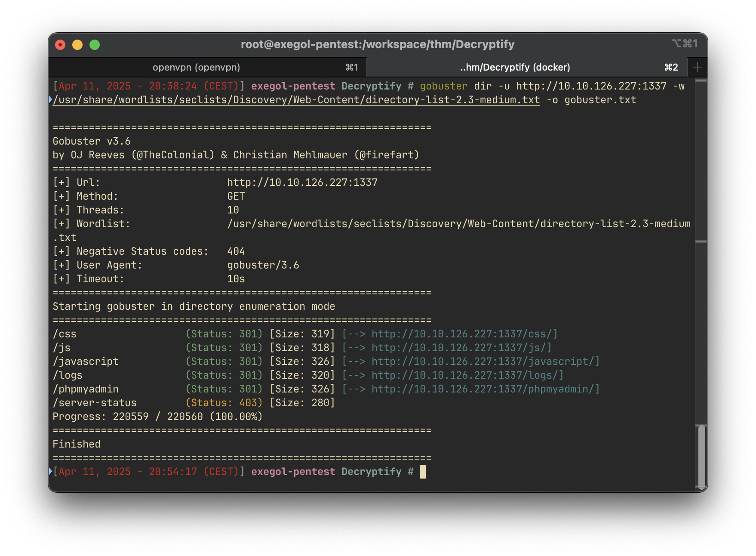Click the 'gobuster' command word in the prompt

pyautogui.click(x=444, y=86)
